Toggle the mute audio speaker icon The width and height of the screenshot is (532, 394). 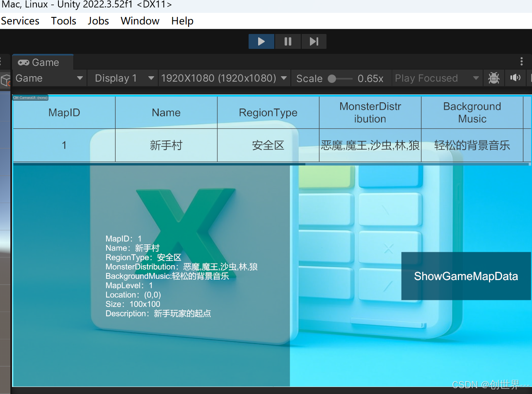click(515, 78)
